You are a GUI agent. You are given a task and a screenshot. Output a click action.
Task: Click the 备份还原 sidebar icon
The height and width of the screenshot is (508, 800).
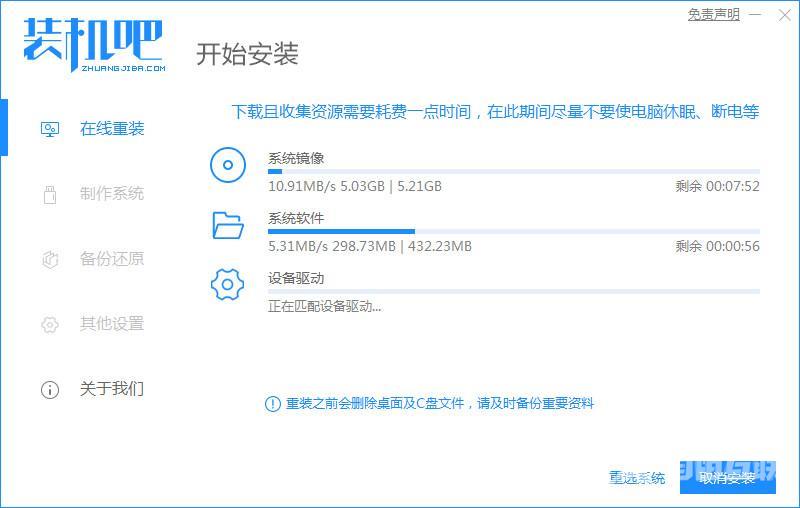[x=50, y=259]
